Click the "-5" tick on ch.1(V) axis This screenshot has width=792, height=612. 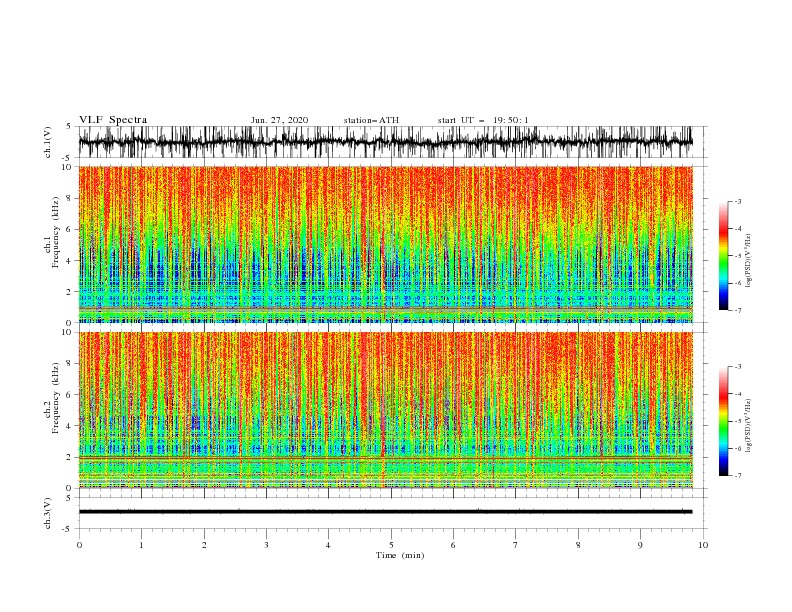click(x=68, y=158)
